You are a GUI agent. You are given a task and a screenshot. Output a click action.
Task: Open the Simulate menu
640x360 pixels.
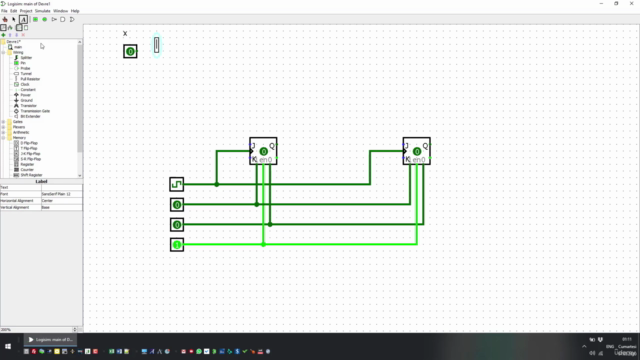click(x=42, y=11)
